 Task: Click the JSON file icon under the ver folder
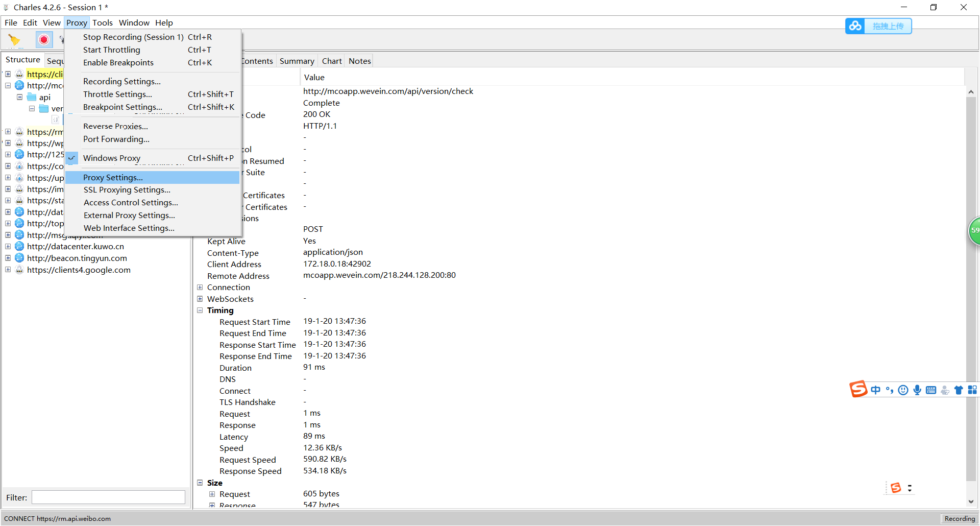point(55,119)
